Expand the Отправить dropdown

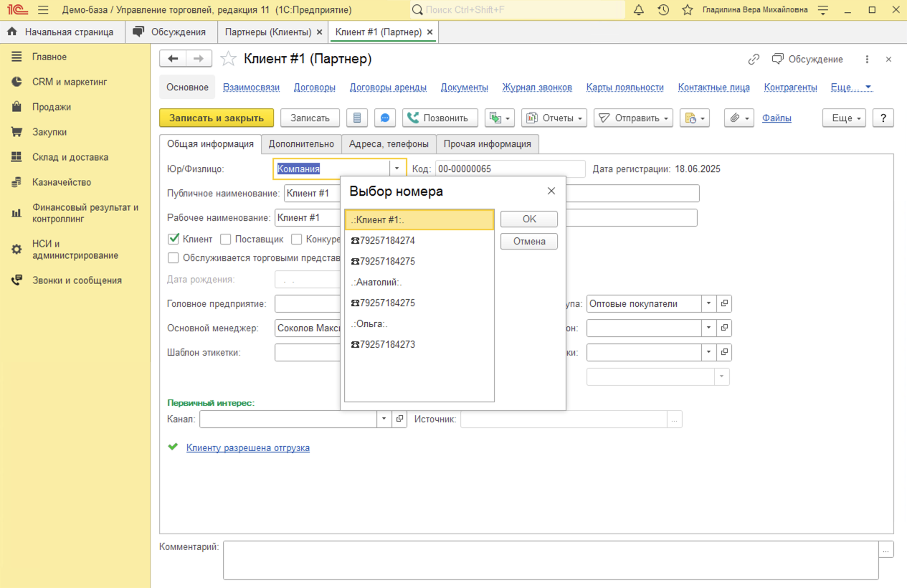click(633, 118)
